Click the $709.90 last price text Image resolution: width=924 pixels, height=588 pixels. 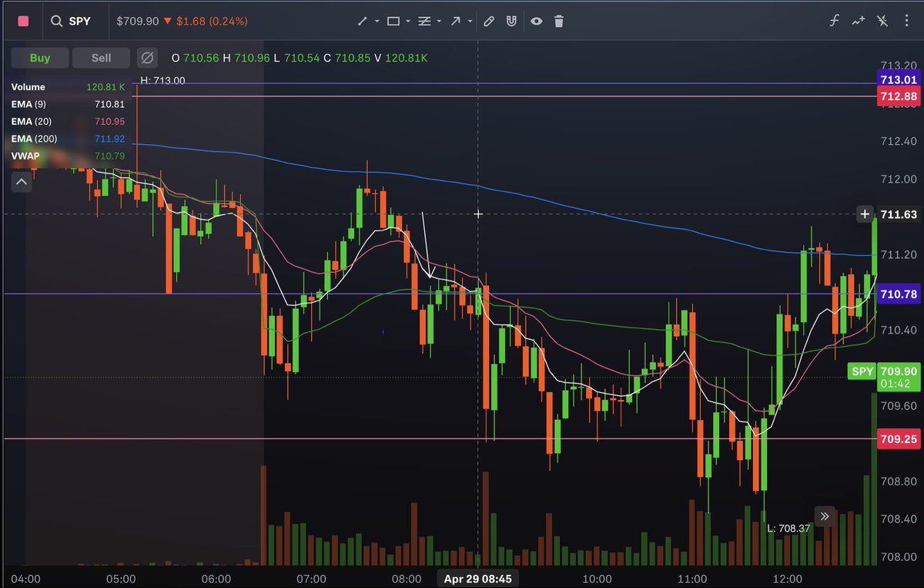(x=138, y=22)
